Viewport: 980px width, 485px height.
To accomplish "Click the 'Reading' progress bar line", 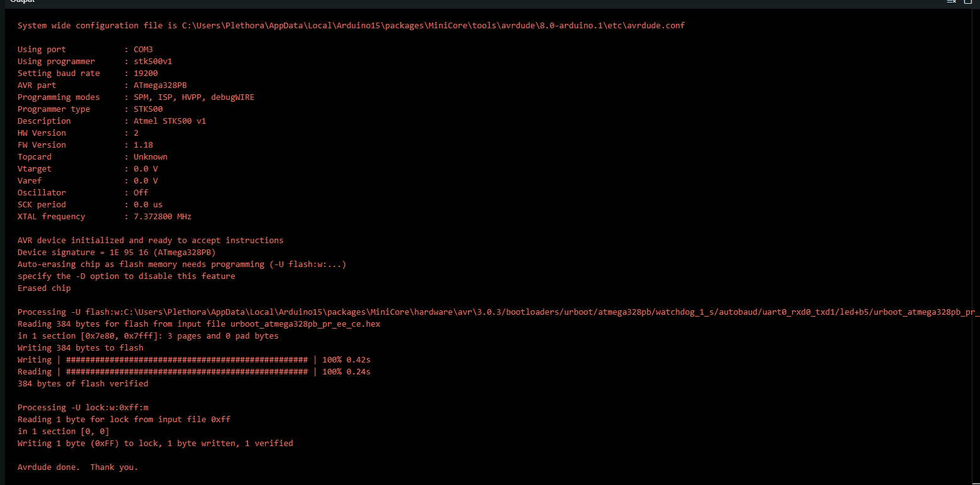I will click(193, 372).
